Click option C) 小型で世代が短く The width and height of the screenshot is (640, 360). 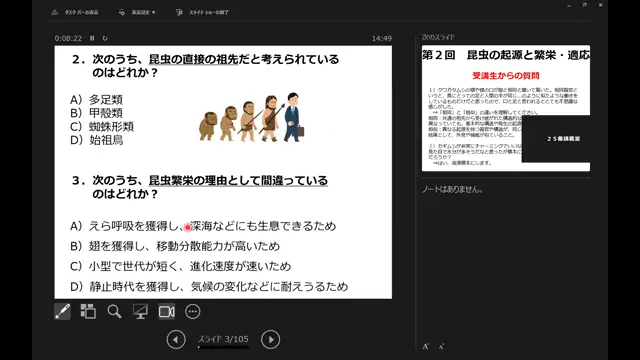[x=180, y=266]
